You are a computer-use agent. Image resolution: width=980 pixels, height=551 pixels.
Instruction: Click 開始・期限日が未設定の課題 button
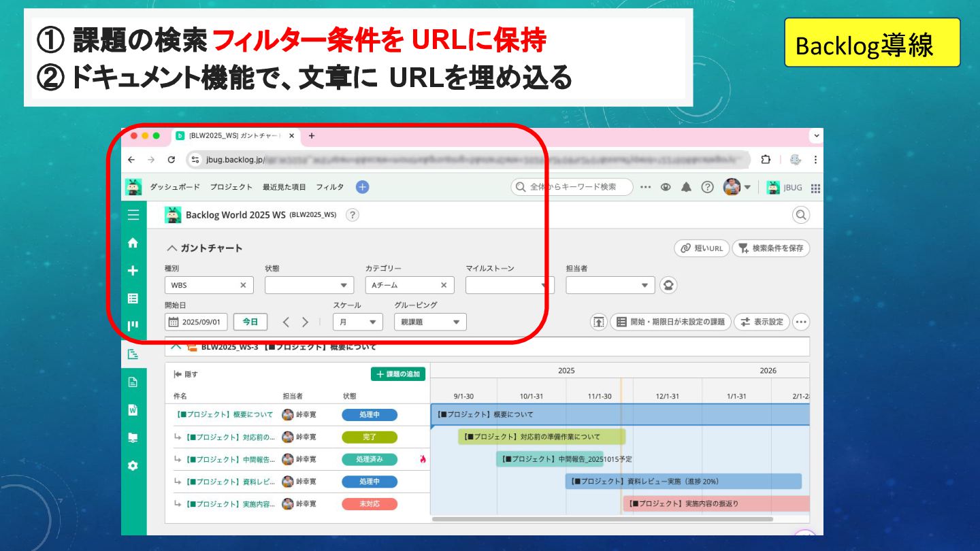671,322
